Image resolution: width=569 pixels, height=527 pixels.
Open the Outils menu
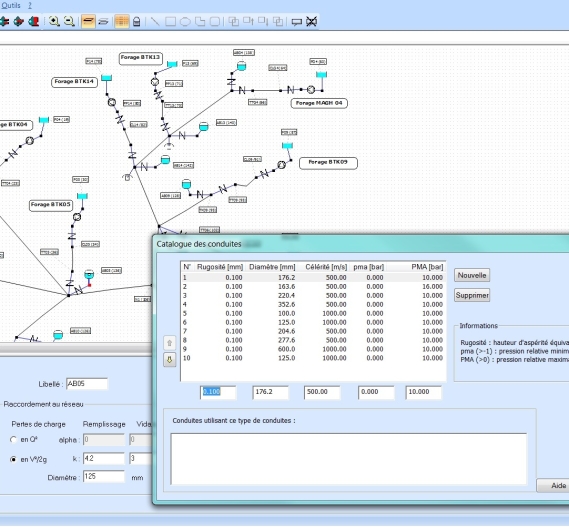(11, 5)
